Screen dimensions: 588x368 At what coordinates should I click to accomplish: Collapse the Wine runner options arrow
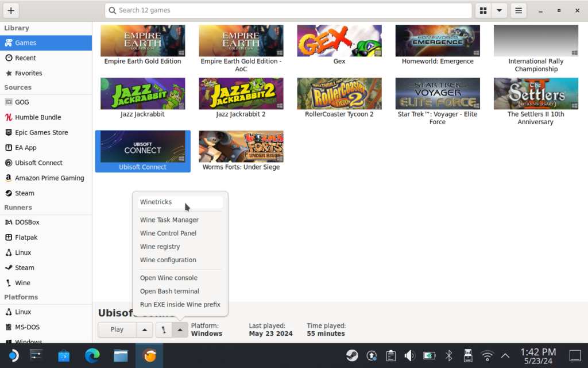(x=180, y=329)
